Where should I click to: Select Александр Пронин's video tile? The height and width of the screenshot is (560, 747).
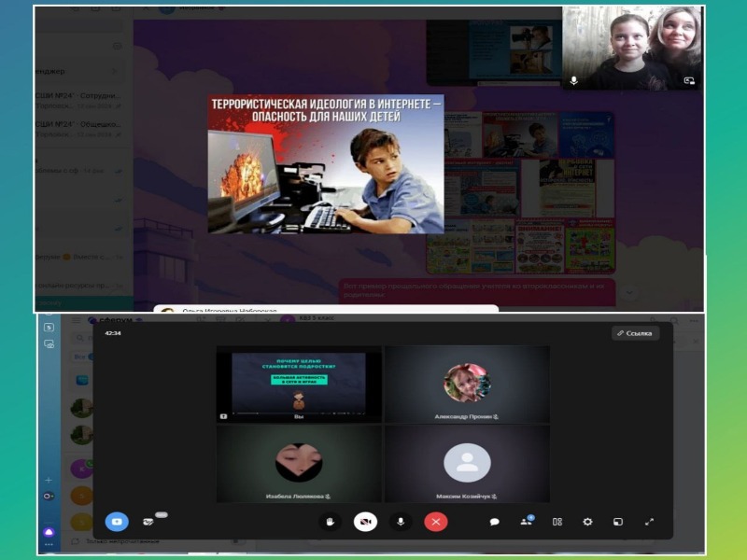point(467,384)
